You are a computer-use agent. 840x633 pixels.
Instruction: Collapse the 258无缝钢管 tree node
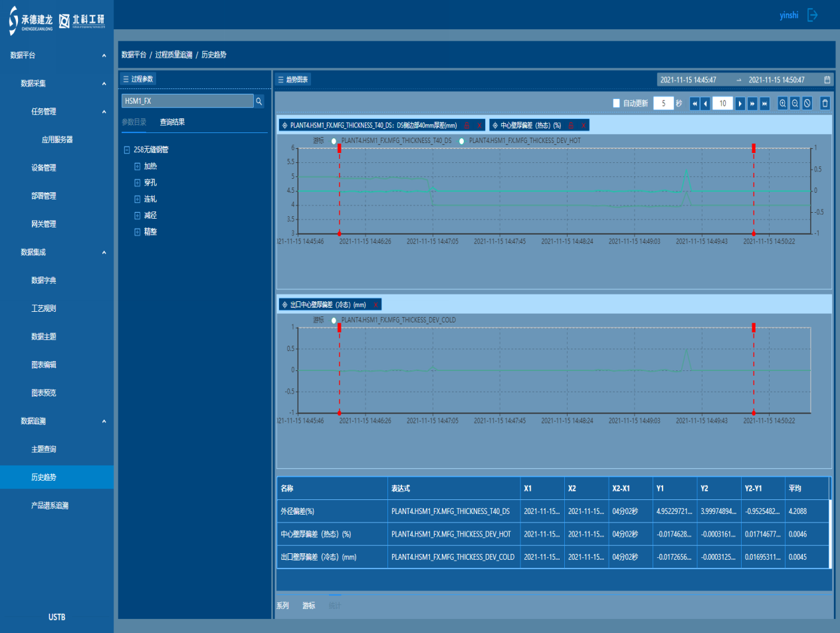(127, 150)
